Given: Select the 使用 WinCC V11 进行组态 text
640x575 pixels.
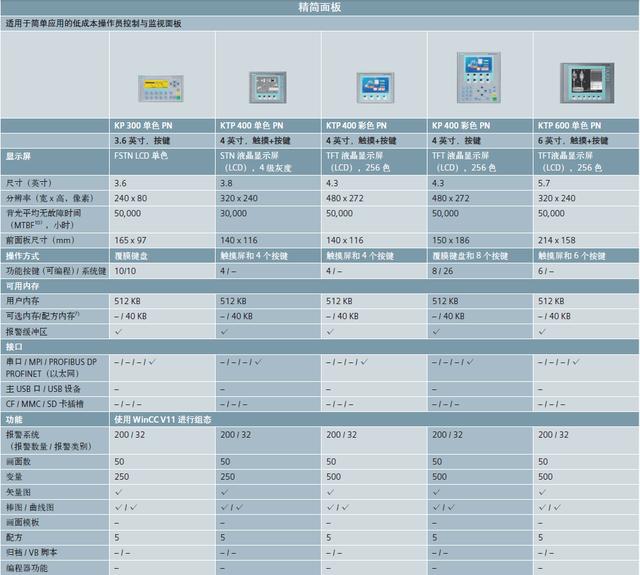Looking at the screenshot, I should (x=162, y=420).
